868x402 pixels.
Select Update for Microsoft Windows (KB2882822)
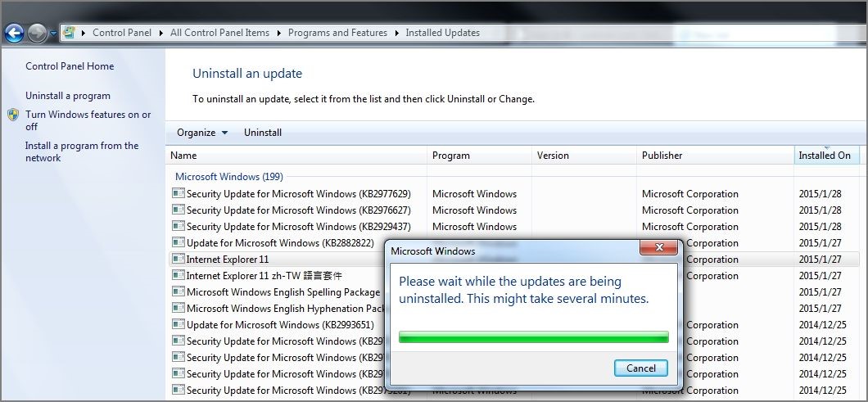click(x=280, y=243)
